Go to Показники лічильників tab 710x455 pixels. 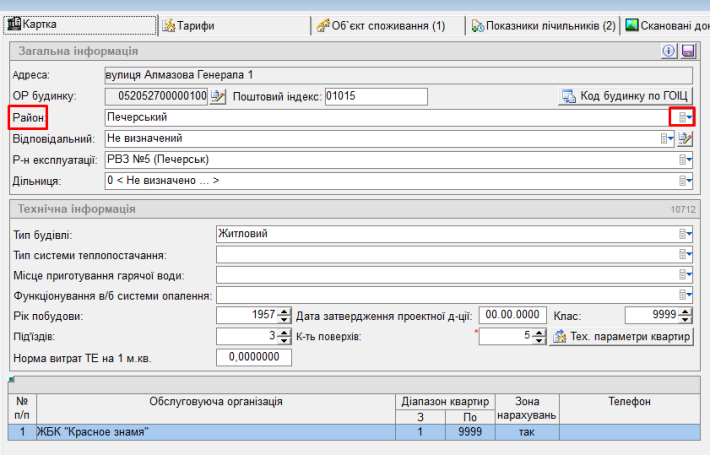543,25
